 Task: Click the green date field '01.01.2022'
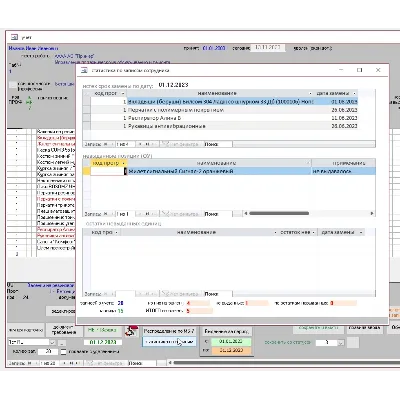231,342
